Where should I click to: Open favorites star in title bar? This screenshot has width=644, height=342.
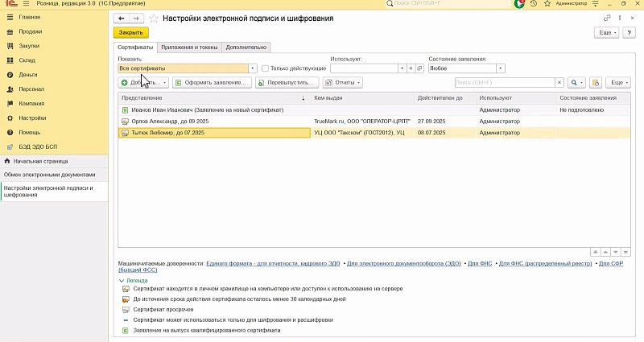point(547,3)
